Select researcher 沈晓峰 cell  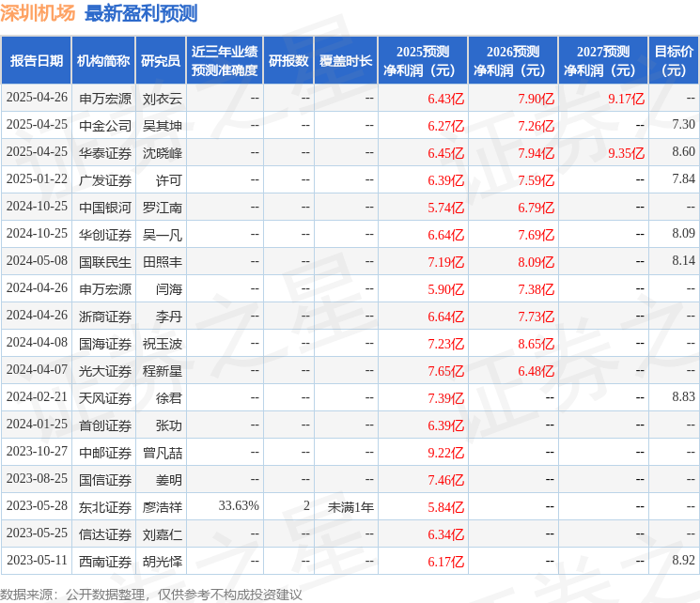(162, 153)
